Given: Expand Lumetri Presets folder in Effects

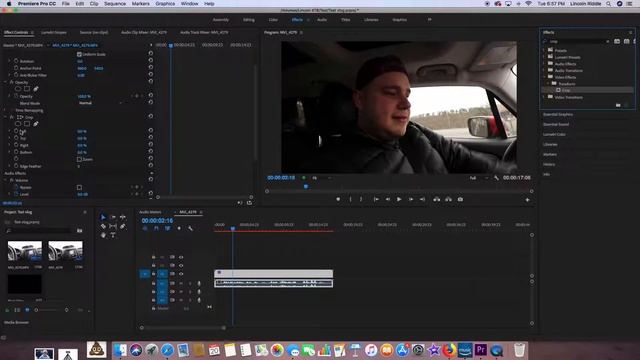Looking at the screenshot, I should tap(544, 57).
